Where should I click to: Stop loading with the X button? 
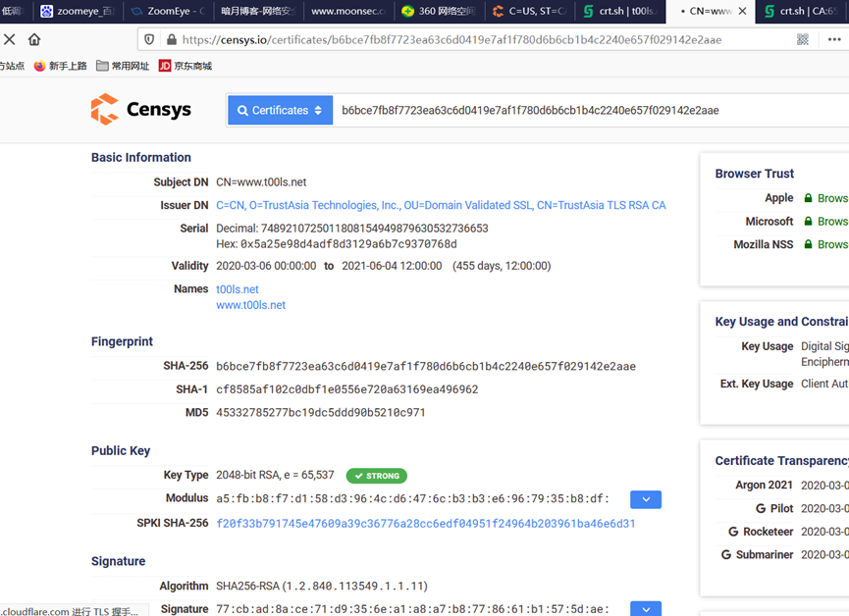[10, 39]
